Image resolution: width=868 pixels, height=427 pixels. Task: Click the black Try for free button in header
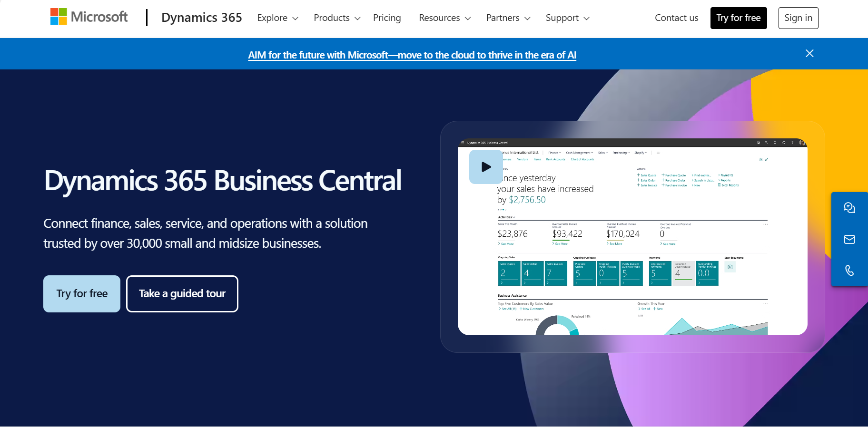point(739,18)
